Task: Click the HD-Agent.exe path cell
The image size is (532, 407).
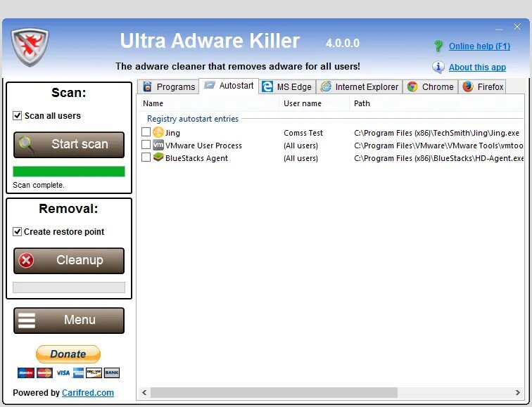Action: coord(438,158)
